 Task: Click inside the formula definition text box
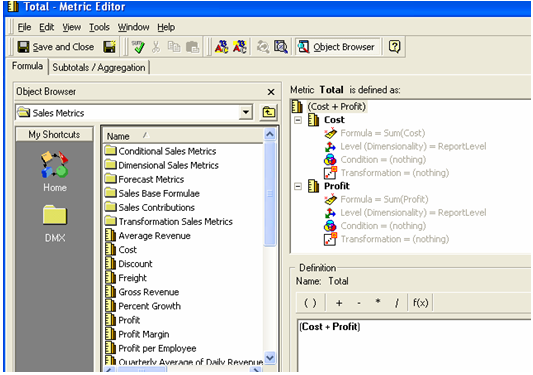[414, 346]
